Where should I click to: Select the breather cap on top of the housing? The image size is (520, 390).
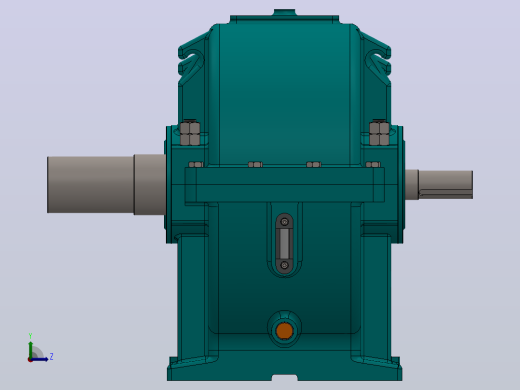[x=284, y=12]
